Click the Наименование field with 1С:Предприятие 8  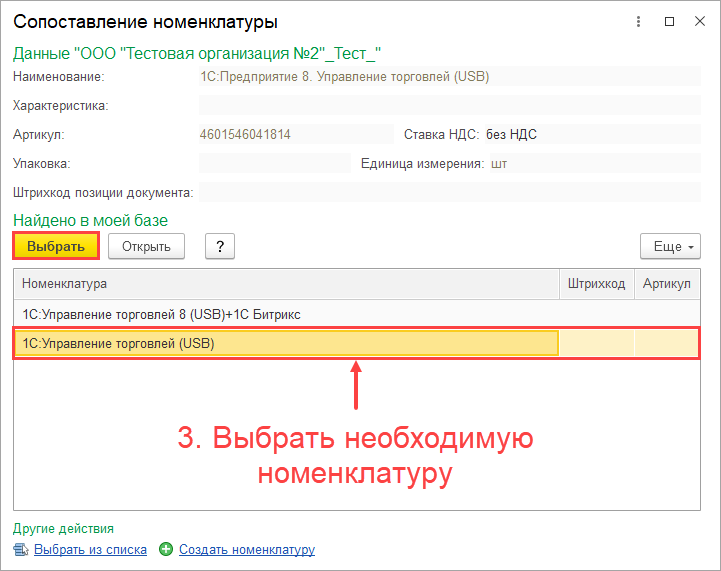(450, 76)
